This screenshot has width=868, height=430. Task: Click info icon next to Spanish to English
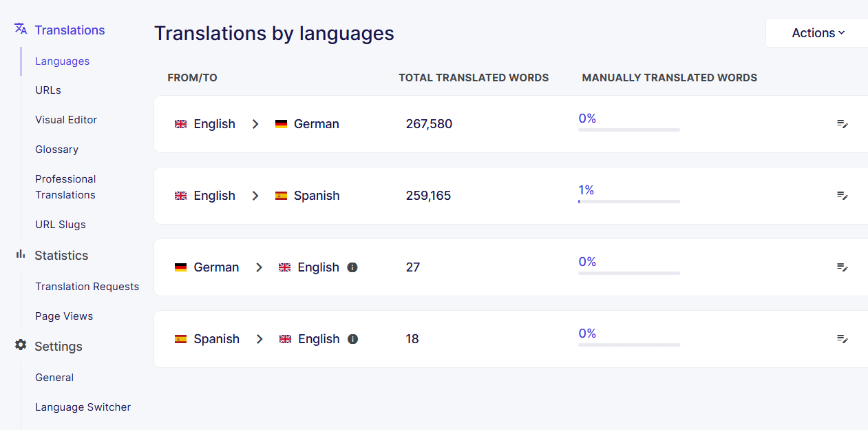click(352, 339)
